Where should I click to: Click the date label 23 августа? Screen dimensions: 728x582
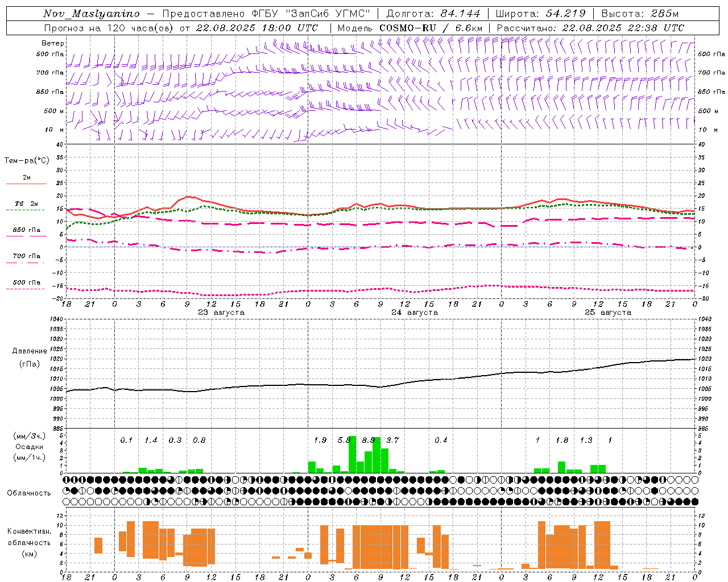(221, 313)
